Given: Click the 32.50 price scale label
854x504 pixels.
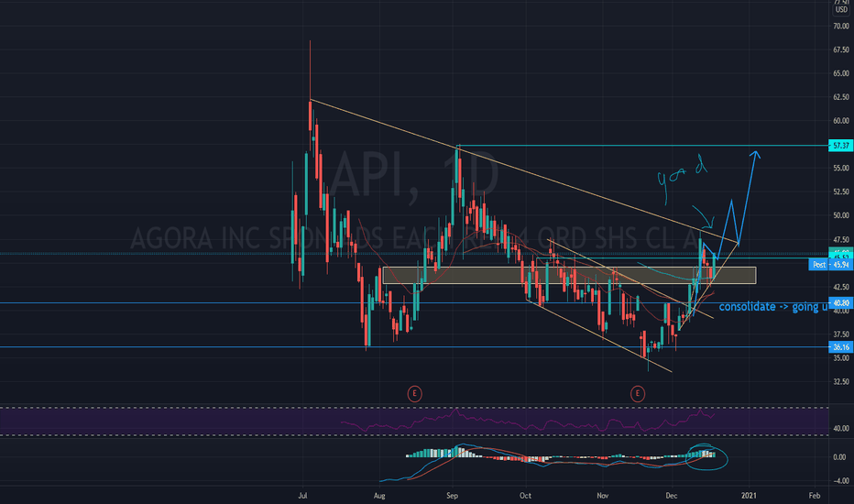Looking at the screenshot, I should [x=841, y=382].
